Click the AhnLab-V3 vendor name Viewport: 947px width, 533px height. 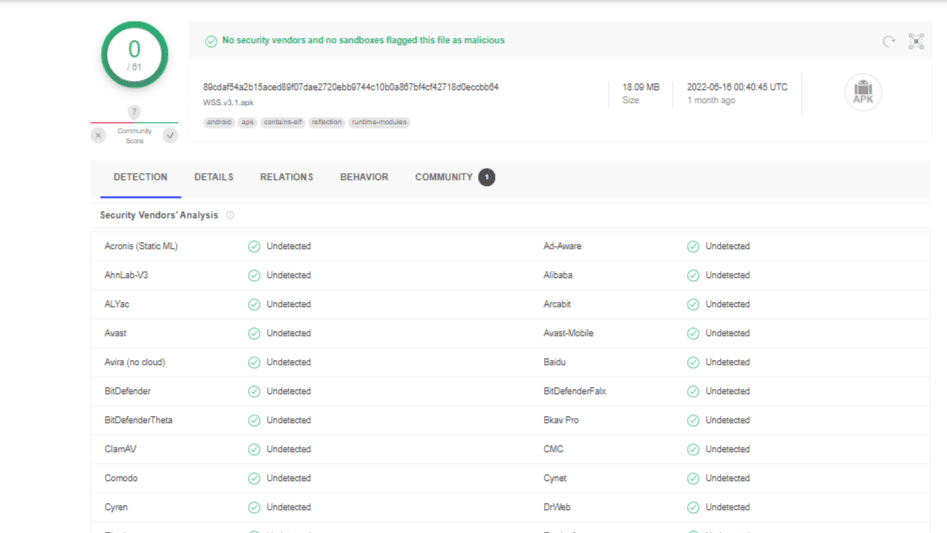(126, 275)
